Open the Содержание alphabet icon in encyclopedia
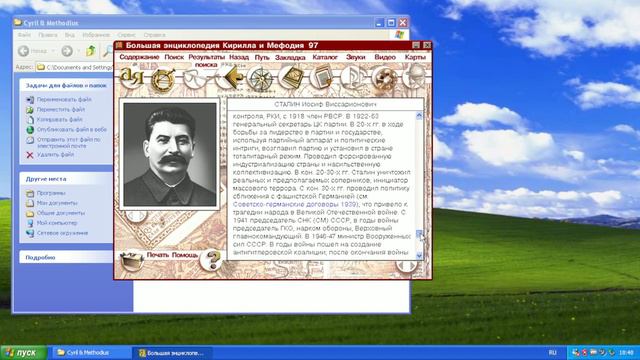The image size is (640, 360). pos(131,77)
